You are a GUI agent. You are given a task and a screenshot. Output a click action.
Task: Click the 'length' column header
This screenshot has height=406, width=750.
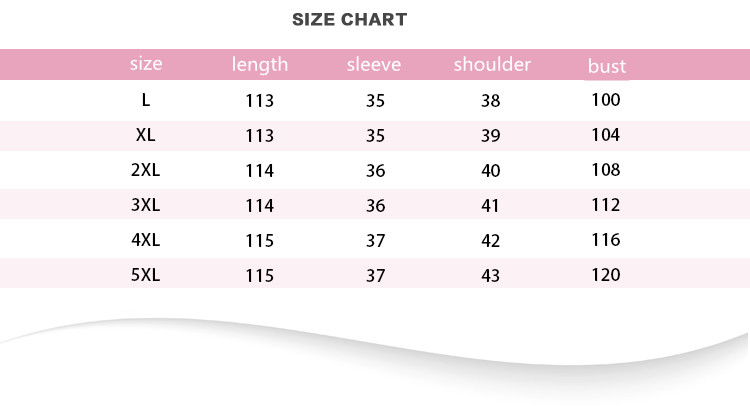[260, 65]
